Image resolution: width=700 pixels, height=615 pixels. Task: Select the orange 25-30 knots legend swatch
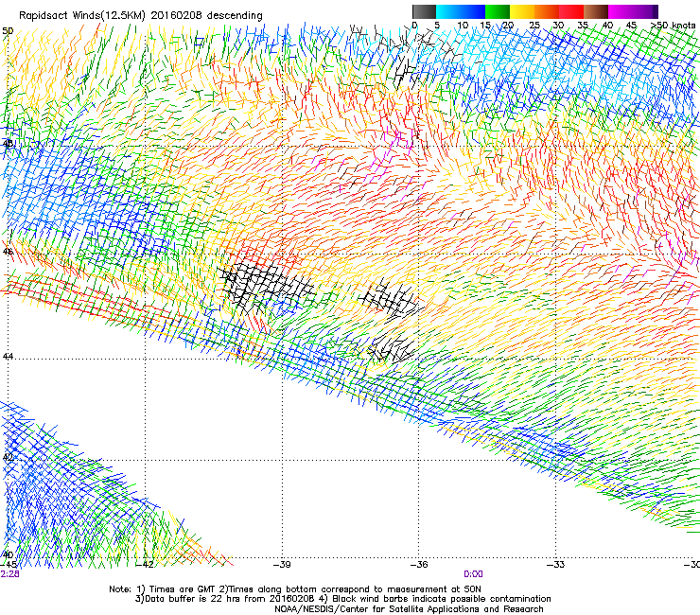click(x=547, y=11)
